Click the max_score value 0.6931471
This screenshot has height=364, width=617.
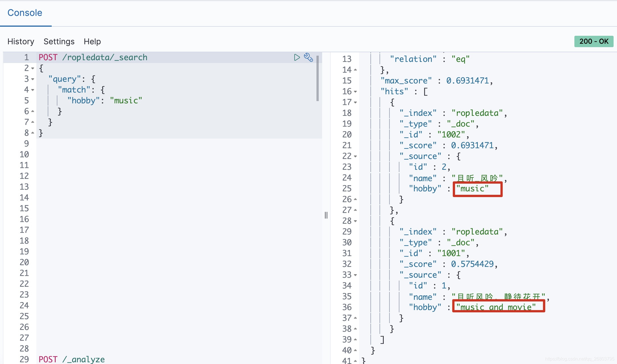(467, 81)
